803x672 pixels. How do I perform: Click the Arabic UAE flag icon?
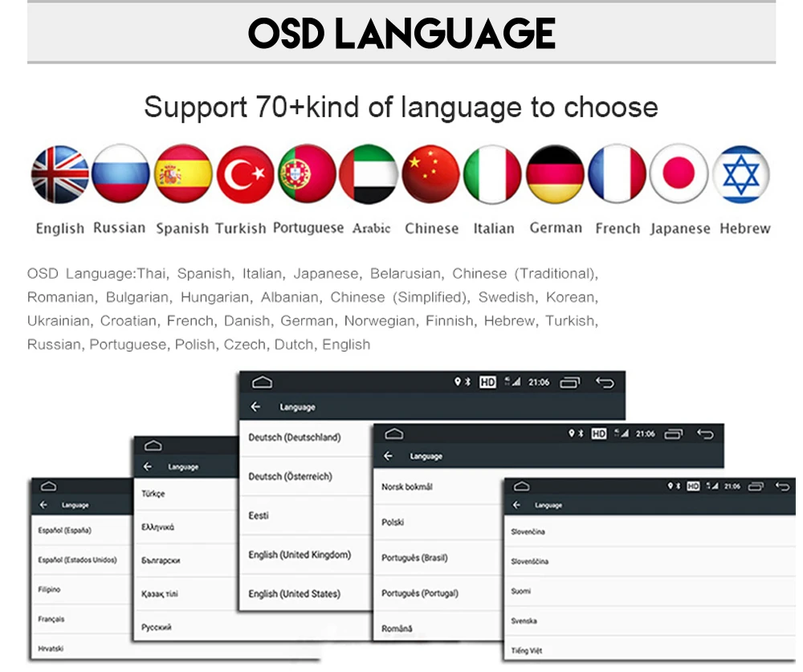coord(369,174)
